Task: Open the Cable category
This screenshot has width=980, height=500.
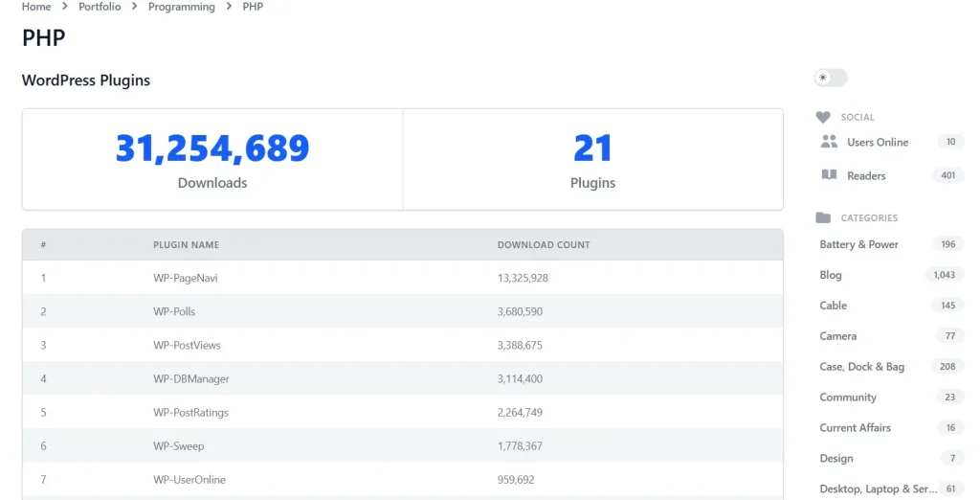Action: point(834,306)
